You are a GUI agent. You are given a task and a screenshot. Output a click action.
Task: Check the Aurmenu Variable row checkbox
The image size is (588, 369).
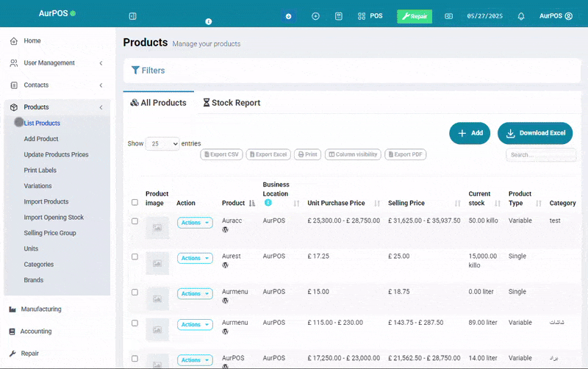pos(135,323)
